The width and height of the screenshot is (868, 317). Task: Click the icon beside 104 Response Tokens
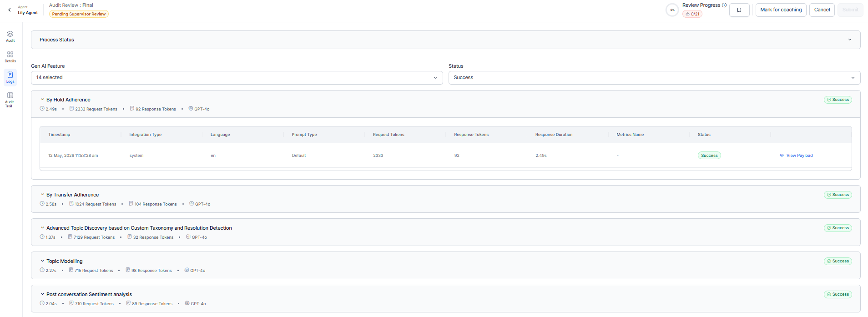131,204
